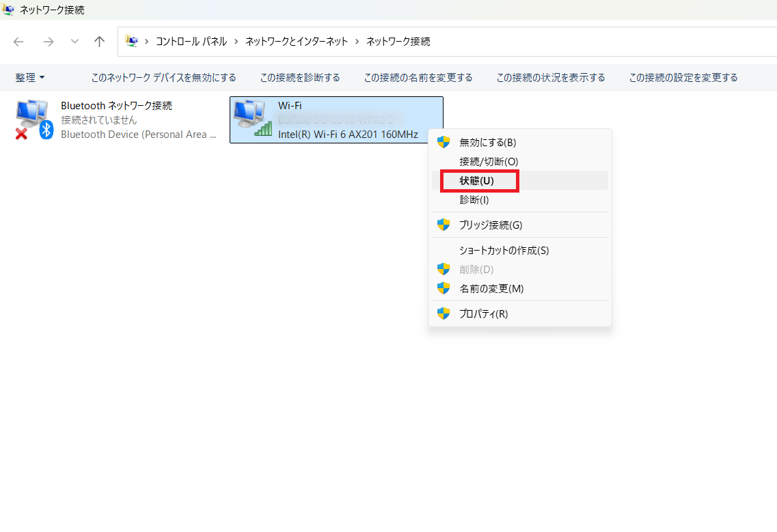The width and height of the screenshot is (777, 532).
Task: Select ショートカットの作成(S) menu entry
Action: [x=504, y=251]
